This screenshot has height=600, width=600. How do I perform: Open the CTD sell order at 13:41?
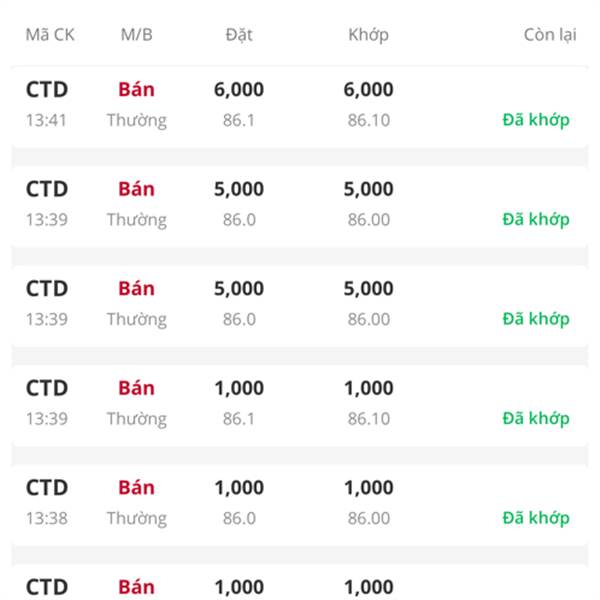(300, 106)
